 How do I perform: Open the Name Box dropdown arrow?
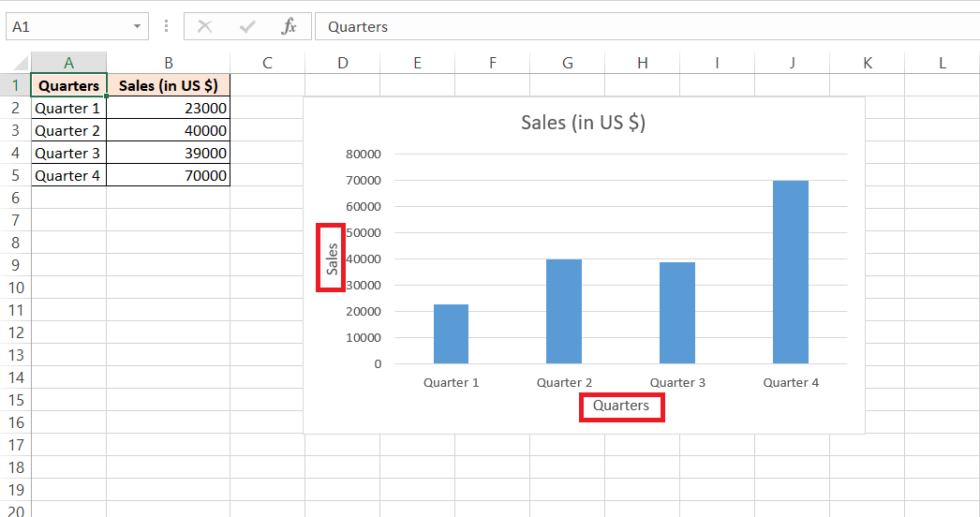(x=137, y=26)
